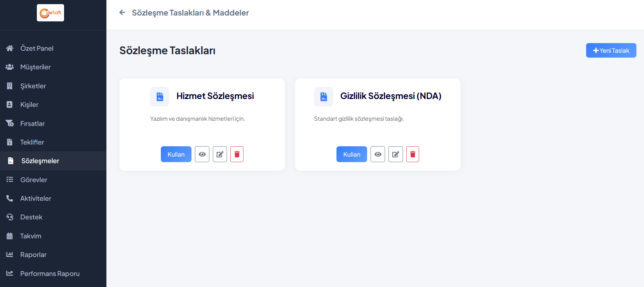The height and width of the screenshot is (287, 644).
Task: Preview the Gizlilik Sözleşmesi (NDA) template
Action: [378, 154]
